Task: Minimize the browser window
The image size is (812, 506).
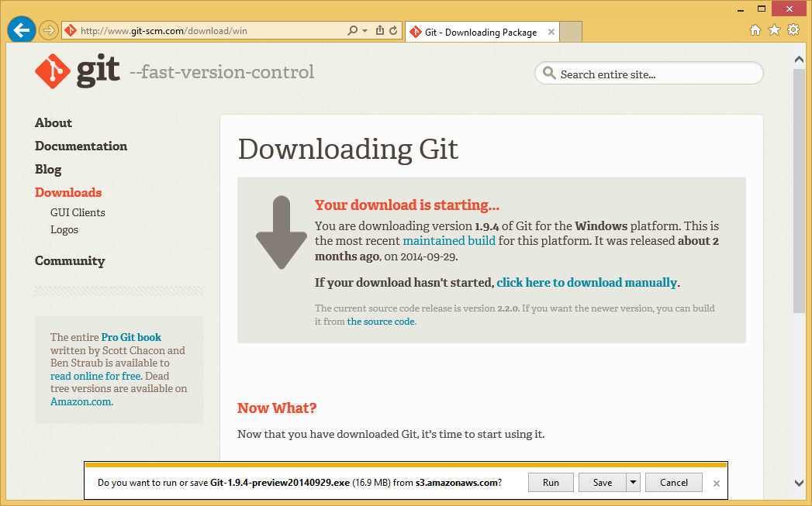Action: 741,9
